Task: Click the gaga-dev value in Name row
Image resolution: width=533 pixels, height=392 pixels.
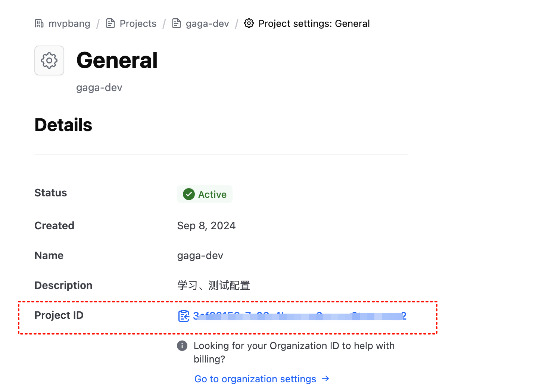Action: point(200,256)
